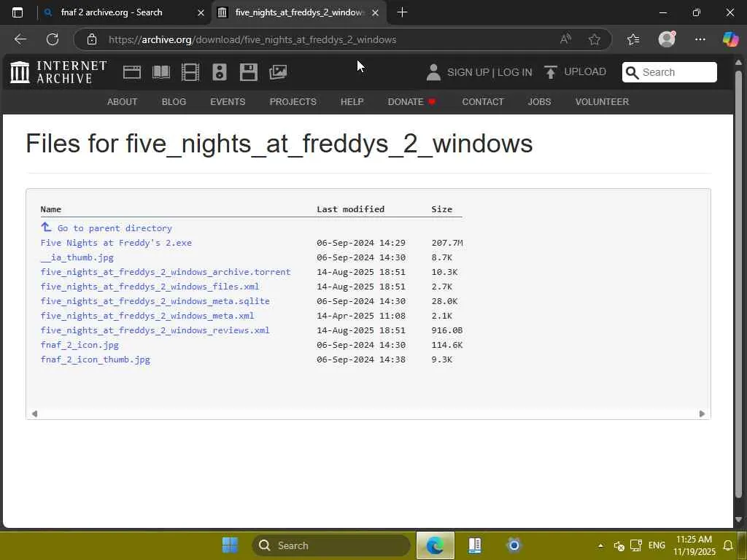Open the Favorites list icon

click(x=633, y=39)
